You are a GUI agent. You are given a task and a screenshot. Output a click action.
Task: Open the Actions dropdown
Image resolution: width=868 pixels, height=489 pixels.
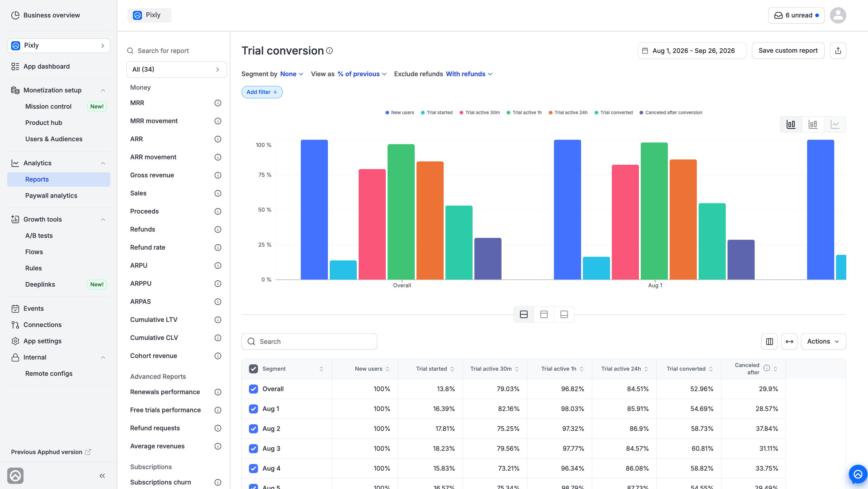point(823,341)
